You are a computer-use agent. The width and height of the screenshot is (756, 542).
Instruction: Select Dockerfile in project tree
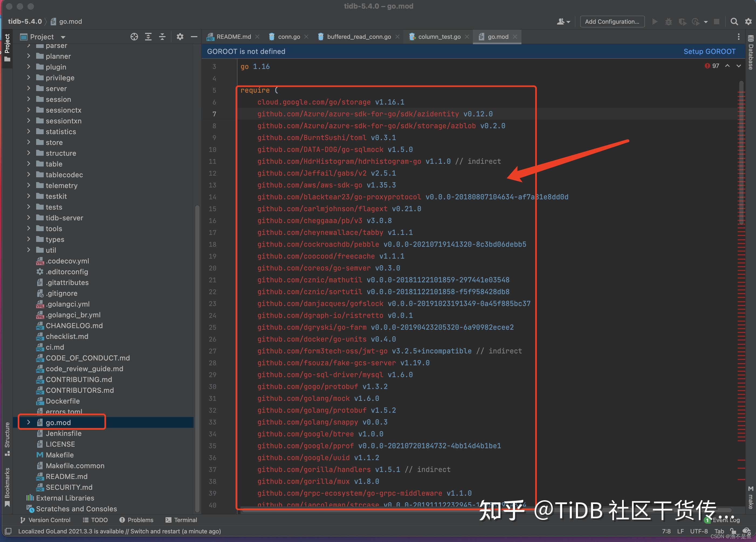point(63,401)
